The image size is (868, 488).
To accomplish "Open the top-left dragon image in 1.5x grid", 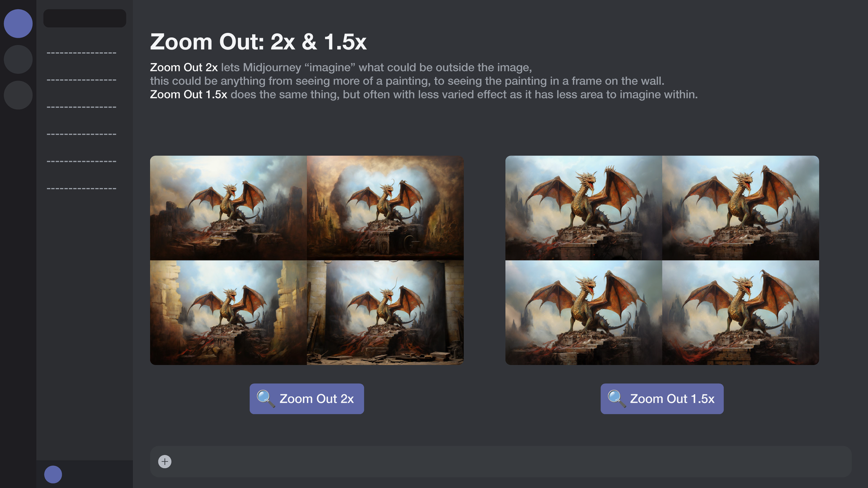I will 584,208.
